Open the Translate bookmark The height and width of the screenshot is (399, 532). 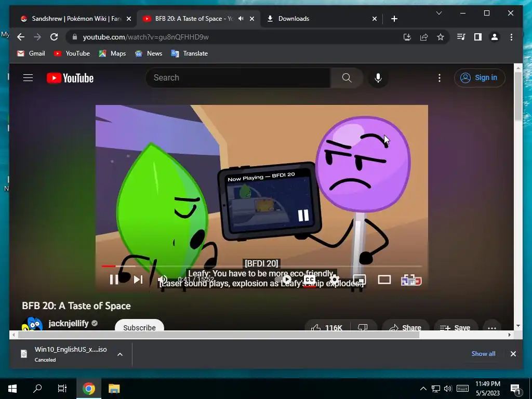[190, 54]
